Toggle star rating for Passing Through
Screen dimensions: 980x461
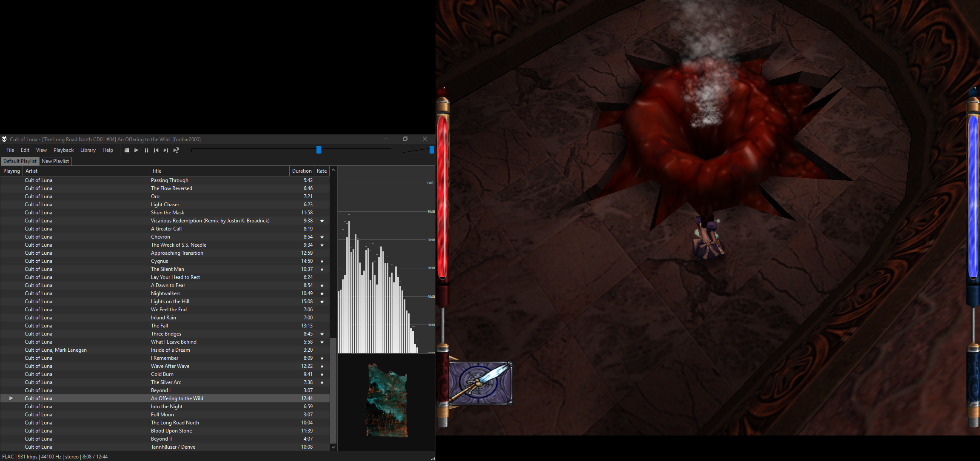tap(322, 180)
